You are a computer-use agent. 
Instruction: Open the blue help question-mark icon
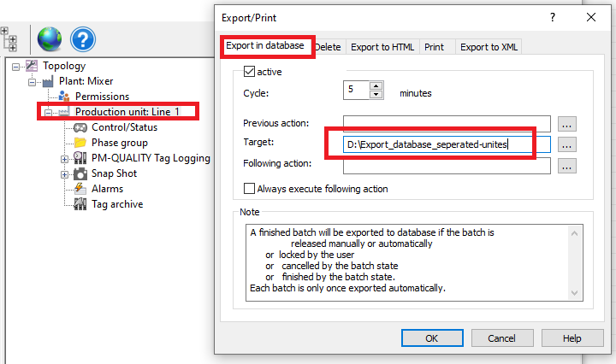[x=83, y=38]
